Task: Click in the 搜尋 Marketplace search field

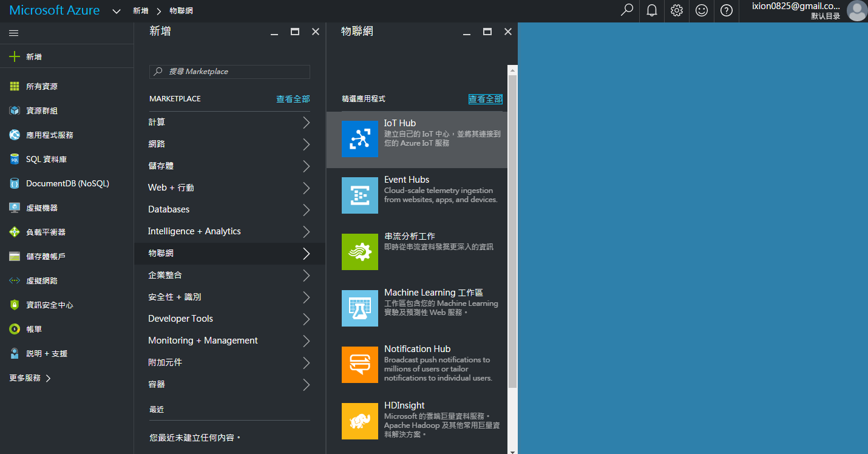Action: point(229,72)
